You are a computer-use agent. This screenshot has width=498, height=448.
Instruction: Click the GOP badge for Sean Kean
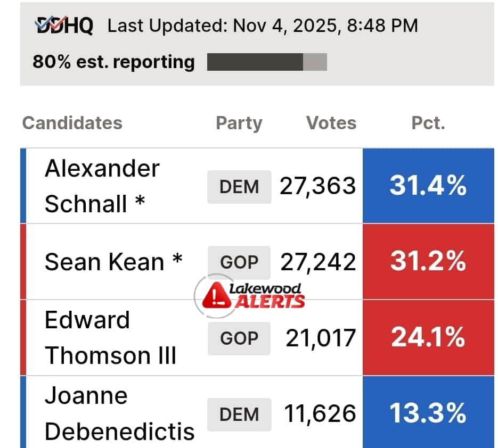[x=239, y=262]
